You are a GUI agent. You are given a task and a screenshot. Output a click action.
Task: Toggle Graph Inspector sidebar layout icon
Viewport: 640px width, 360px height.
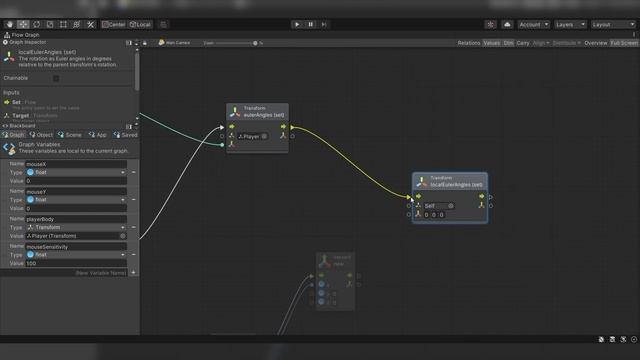coord(129,42)
